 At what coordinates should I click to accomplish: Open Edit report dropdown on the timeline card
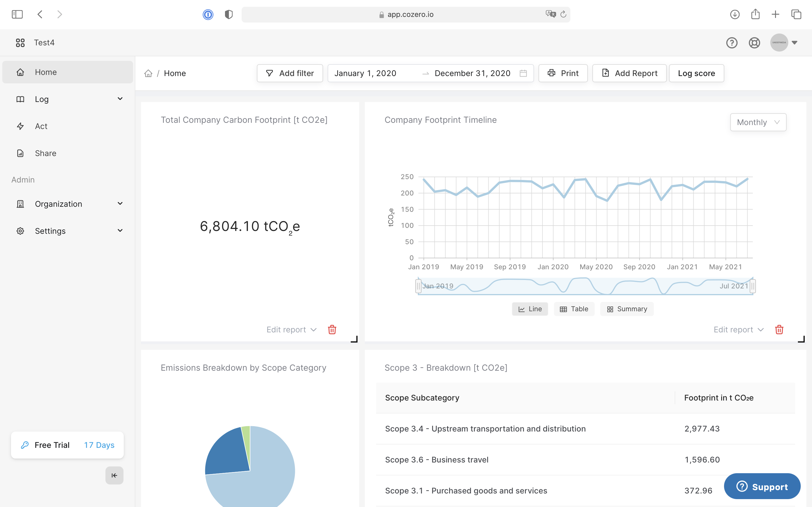point(738,329)
